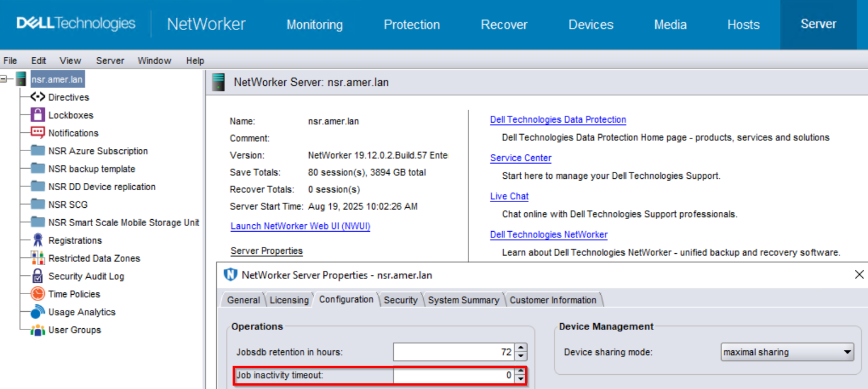
Task: Decrease Job inactivity timeout value
Action: click(x=521, y=379)
